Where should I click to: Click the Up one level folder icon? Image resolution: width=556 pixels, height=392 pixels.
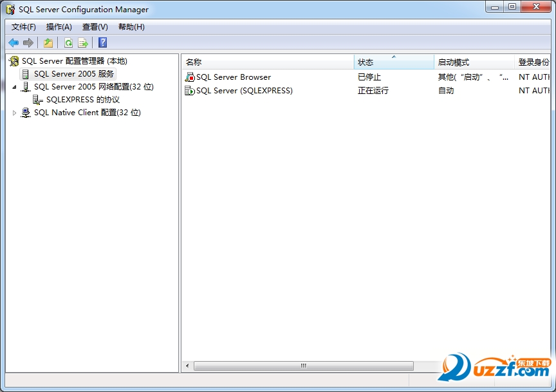coord(48,42)
